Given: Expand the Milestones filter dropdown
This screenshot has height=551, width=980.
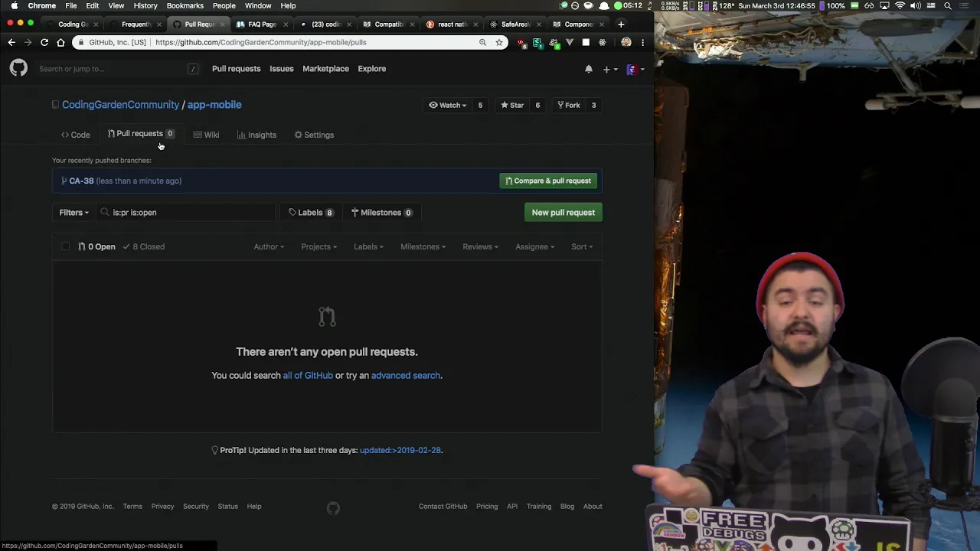Looking at the screenshot, I should [x=423, y=246].
